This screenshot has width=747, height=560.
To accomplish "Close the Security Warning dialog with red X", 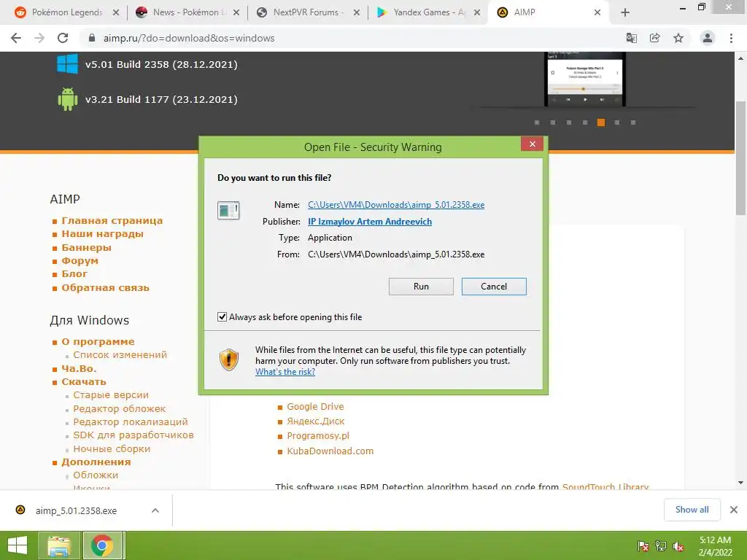I will (x=532, y=144).
